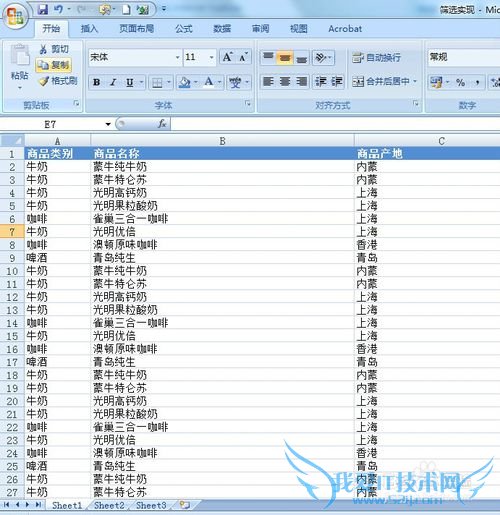Customize Quick Access Toolbar dropdown

[164, 10]
